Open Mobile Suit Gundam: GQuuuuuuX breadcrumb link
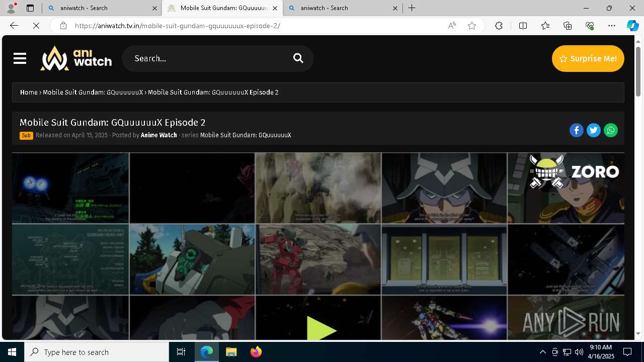 point(93,93)
